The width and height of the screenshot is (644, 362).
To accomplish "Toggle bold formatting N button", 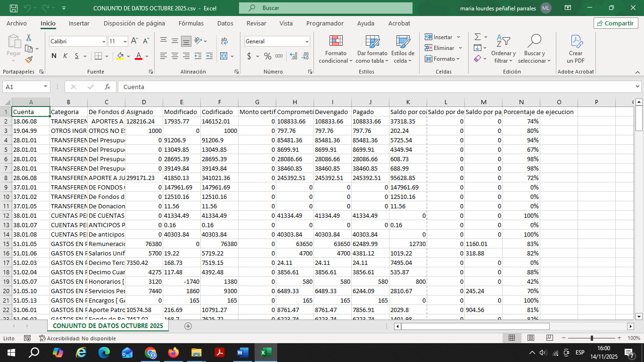I will (54, 56).
